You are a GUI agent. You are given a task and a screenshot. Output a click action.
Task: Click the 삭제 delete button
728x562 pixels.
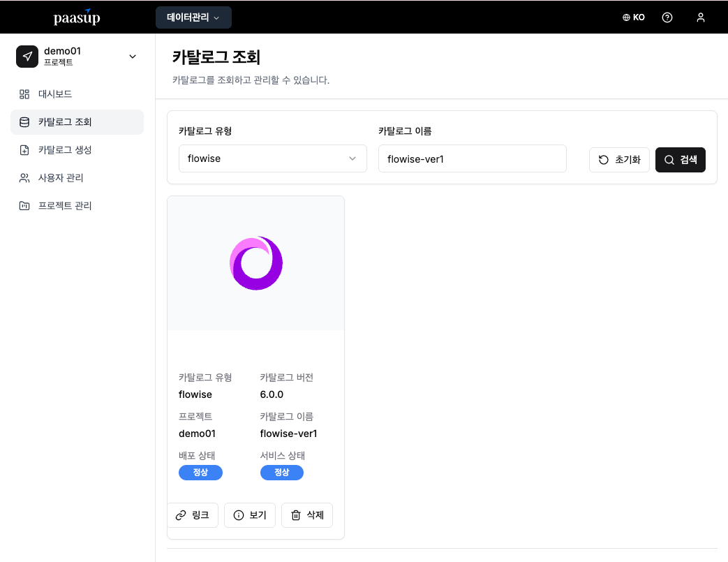tap(307, 515)
